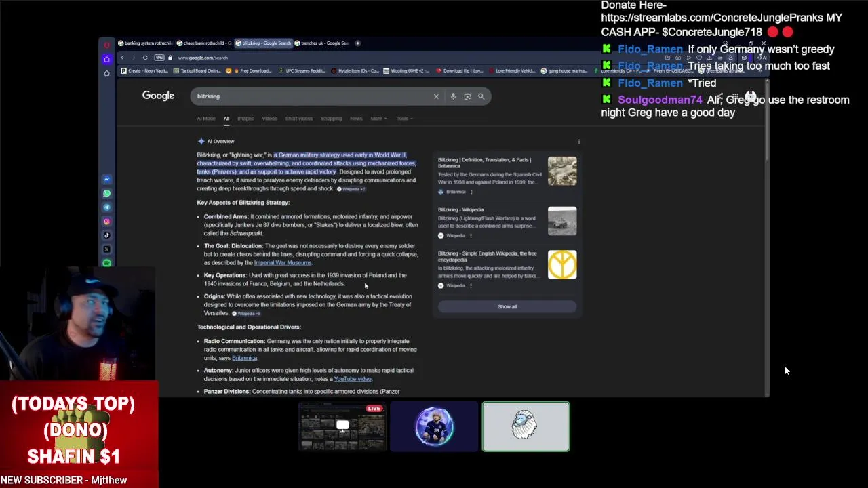
Task: Click the Britannica result thumbnail image
Action: click(562, 171)
